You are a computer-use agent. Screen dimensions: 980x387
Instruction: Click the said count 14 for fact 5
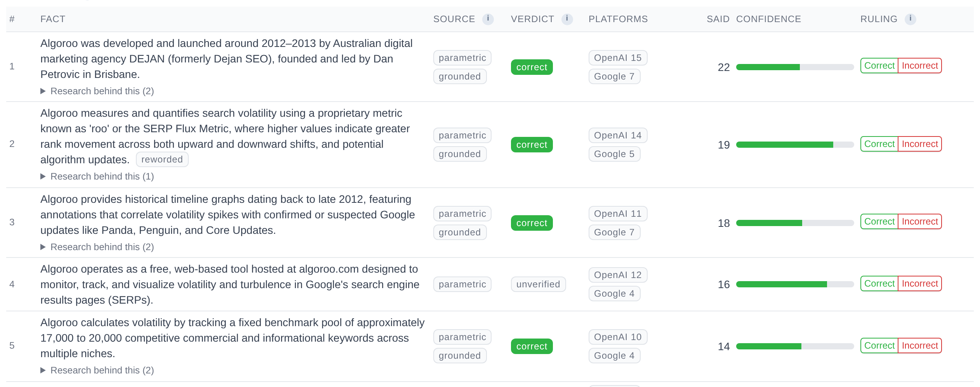coord(724,346)
